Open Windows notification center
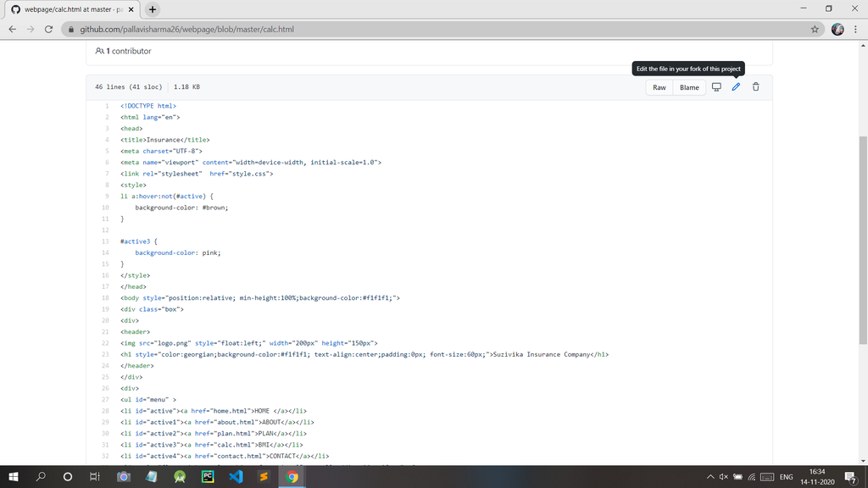This screenshot has height=488, width=868. [x=851, y=476]
